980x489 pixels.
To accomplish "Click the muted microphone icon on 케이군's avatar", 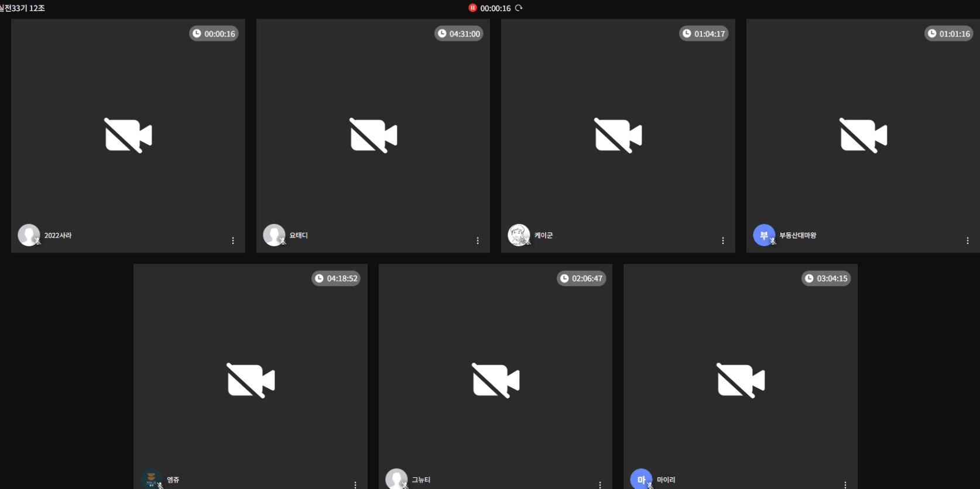I will pos(528,241).
